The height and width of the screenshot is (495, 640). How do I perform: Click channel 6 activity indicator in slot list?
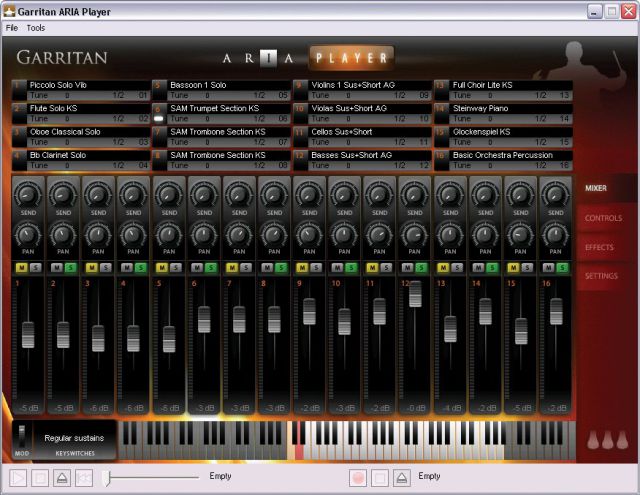159,119
